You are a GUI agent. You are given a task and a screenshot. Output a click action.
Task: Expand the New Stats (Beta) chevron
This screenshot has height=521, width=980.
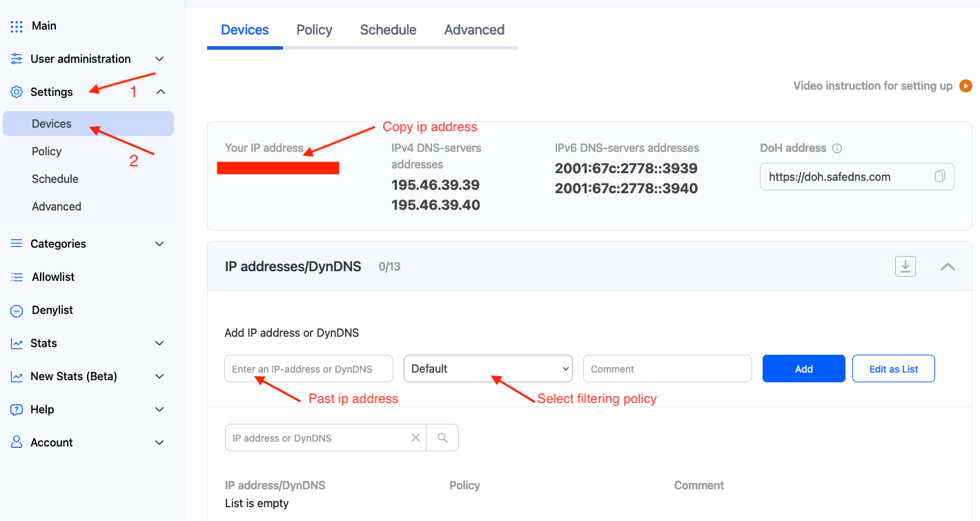[159, 376]
